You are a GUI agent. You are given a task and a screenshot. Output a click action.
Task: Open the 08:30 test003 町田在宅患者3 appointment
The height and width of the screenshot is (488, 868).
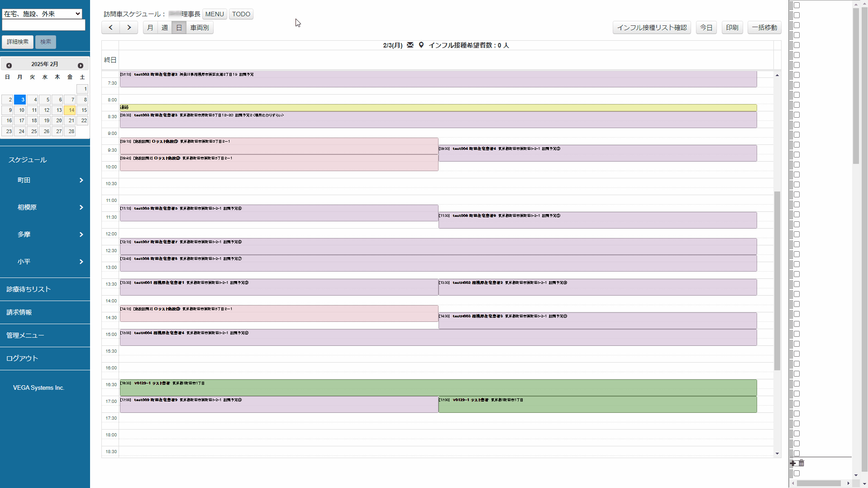(x=438, y=120)
